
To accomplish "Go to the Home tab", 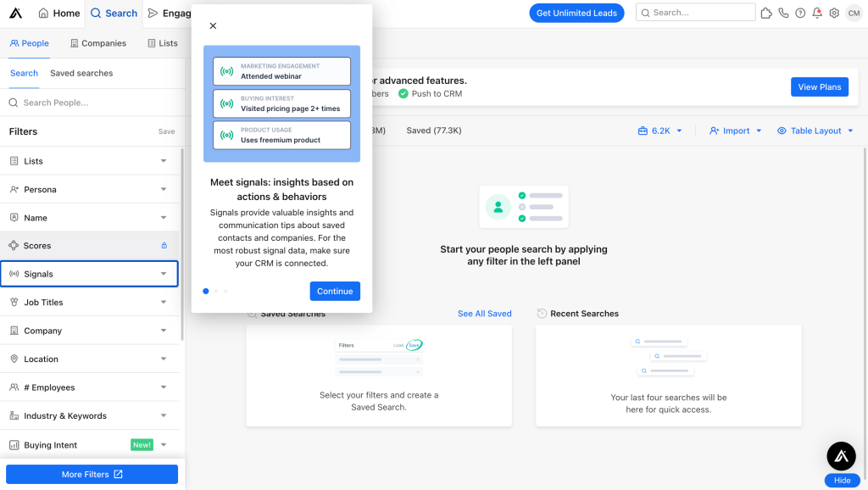I will (x=58, y=14).
